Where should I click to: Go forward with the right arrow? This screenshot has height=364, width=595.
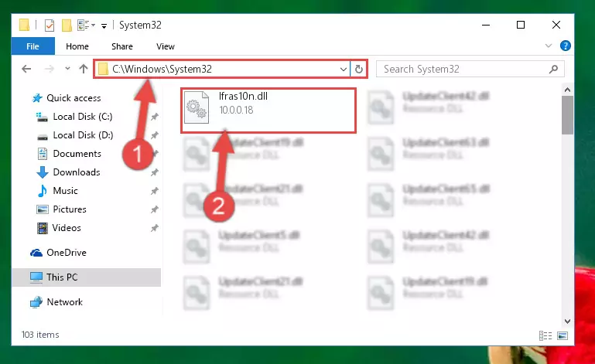[x=49, y=69]
